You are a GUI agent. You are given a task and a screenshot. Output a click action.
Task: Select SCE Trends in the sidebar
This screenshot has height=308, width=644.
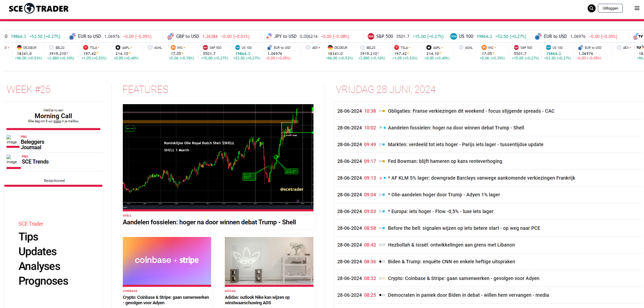click(35, 162)
